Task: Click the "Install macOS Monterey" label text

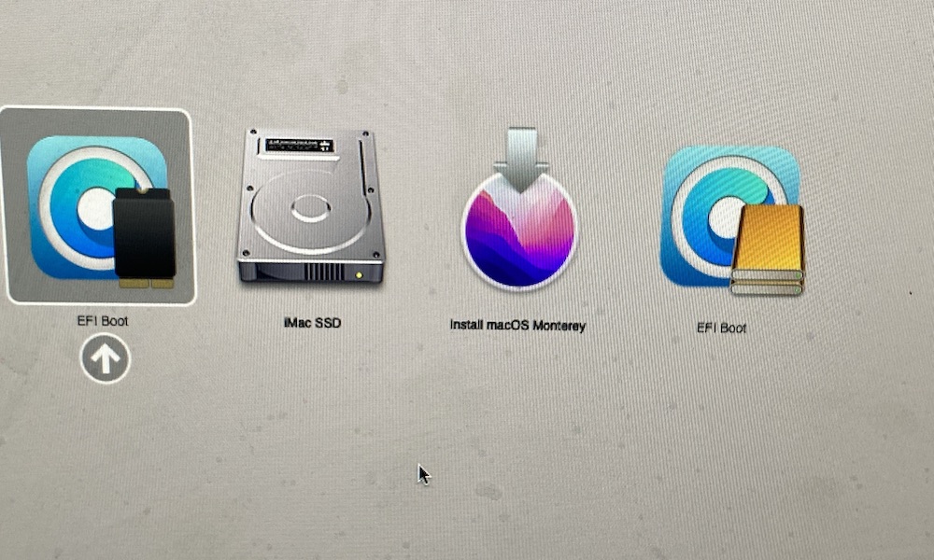Action: click(517, 325)
